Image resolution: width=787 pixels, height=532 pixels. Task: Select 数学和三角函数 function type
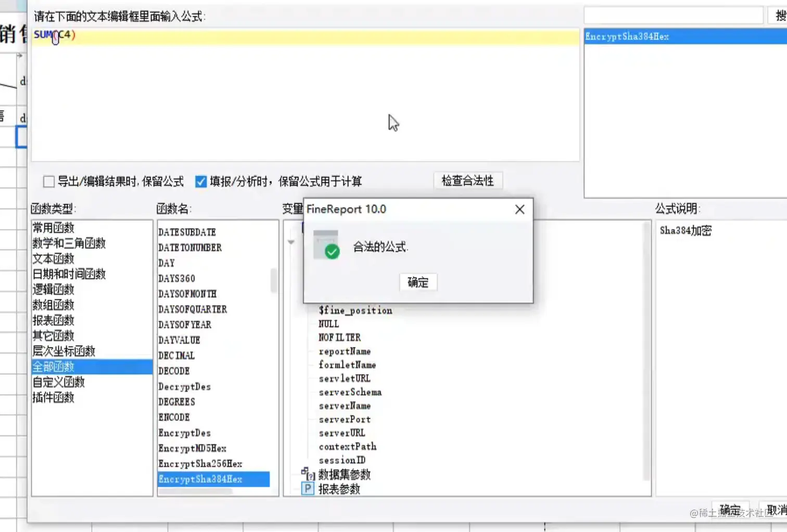[92, 243]
